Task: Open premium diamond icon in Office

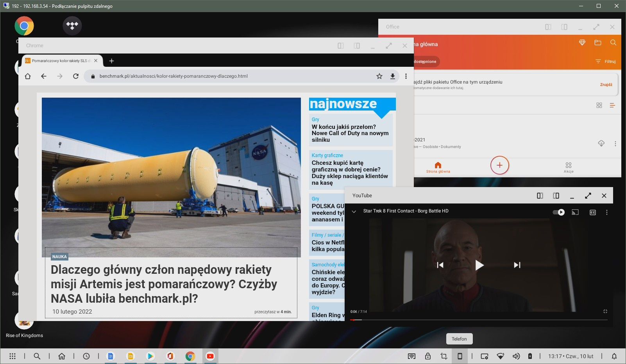Action: coord(582,43)
